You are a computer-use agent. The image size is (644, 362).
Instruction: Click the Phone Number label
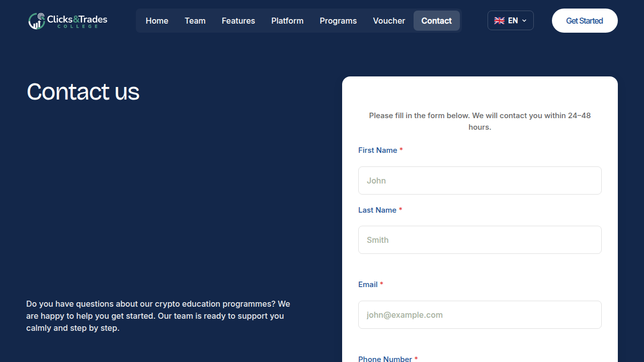click(x=385, y=358)
